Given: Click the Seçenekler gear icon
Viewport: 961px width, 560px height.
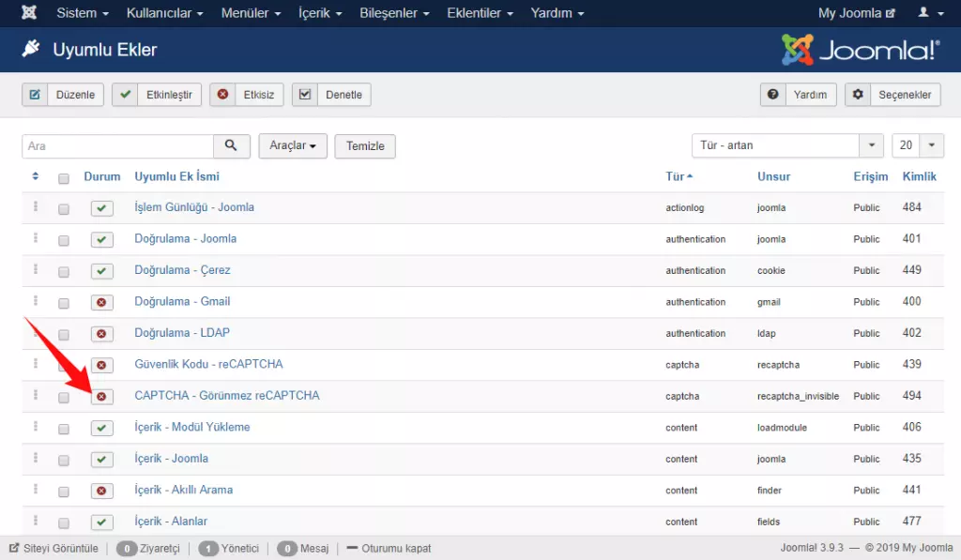Looking at the screenshot, I should (858, 95).
